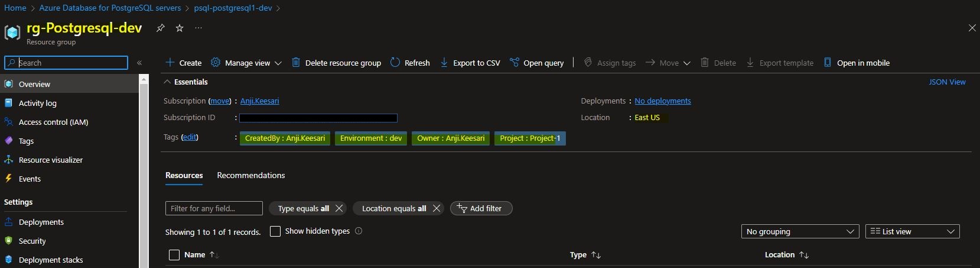Click the resource group cube icon

click(x=12, y=32)
